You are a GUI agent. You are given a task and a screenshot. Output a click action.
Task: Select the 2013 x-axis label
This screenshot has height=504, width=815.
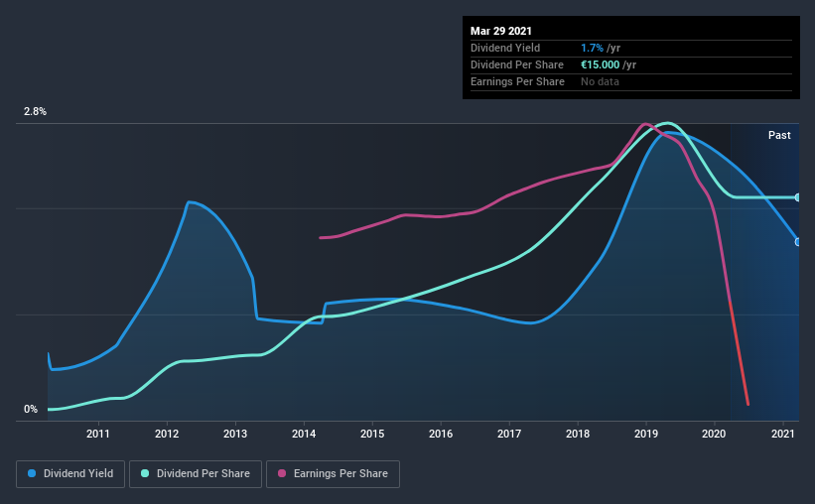click(x=235, y=434)
